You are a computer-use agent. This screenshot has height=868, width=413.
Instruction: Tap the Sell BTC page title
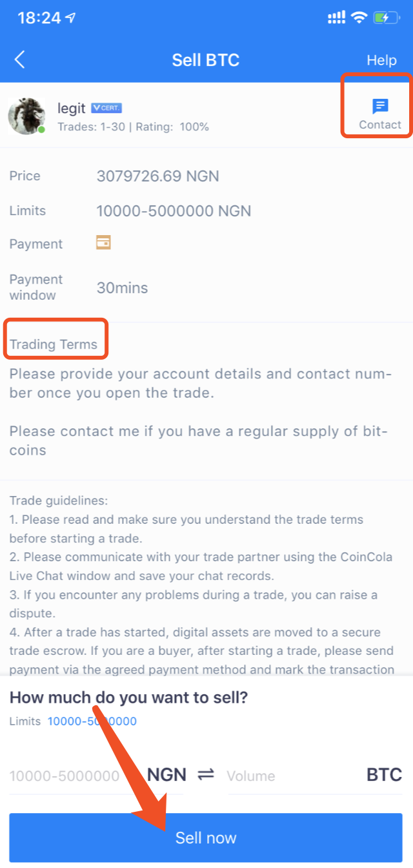206,60
